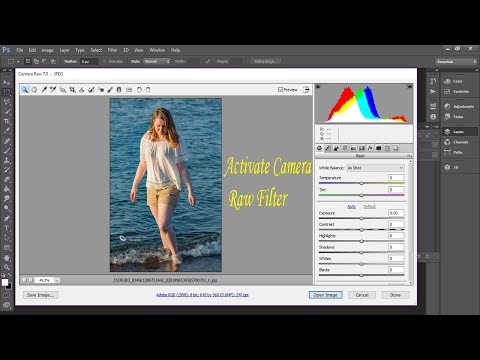Click the rotate image counterclockwise icon
Screen dimensions: 480x360
click(x=139, y=90)
